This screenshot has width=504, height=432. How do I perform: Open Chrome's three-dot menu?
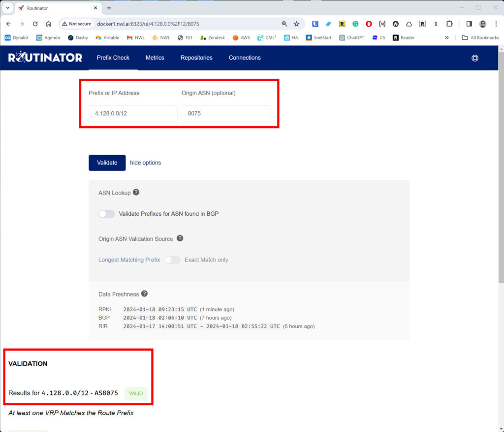[496, 24]
